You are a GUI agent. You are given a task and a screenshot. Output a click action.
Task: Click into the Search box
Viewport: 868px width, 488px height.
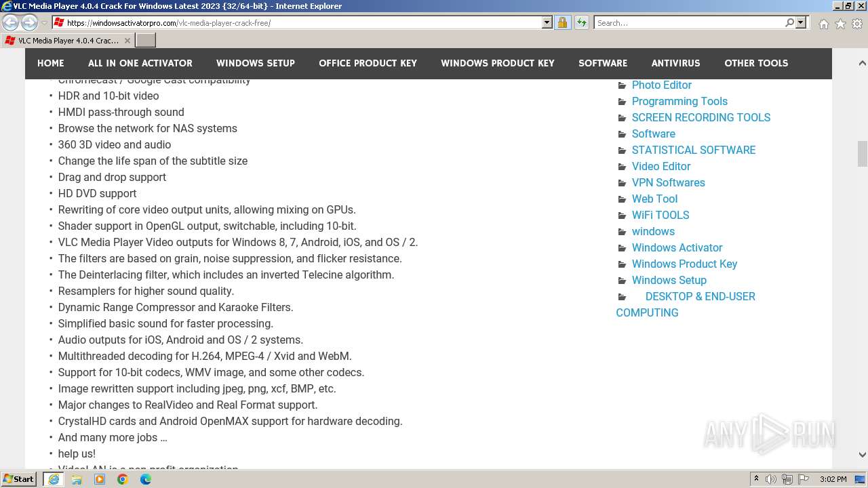coord(690,22)
